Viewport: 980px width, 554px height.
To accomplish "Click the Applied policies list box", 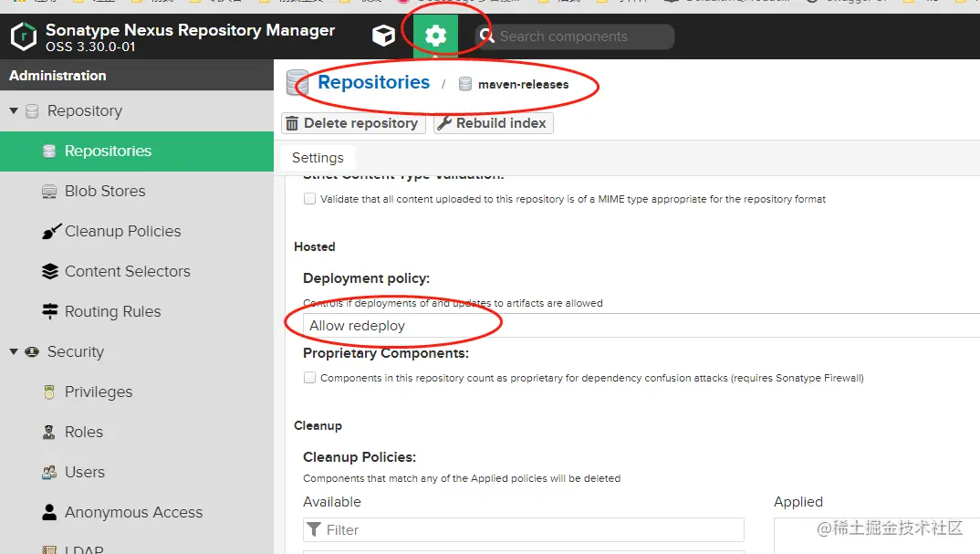I will 877,536.
